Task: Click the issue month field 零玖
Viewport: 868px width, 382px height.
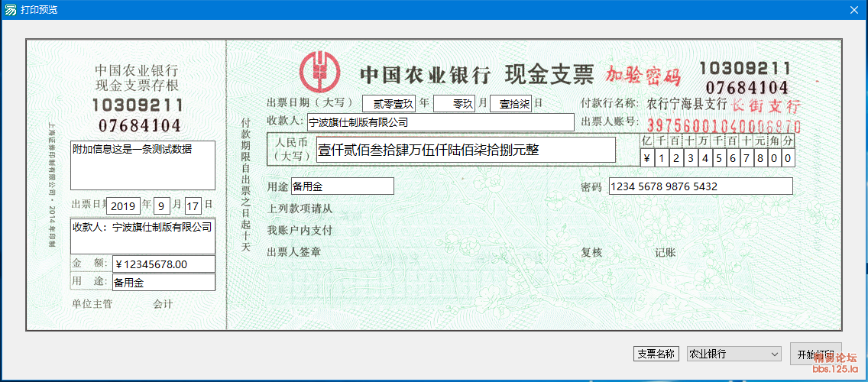Action: (x=455, y=104)
